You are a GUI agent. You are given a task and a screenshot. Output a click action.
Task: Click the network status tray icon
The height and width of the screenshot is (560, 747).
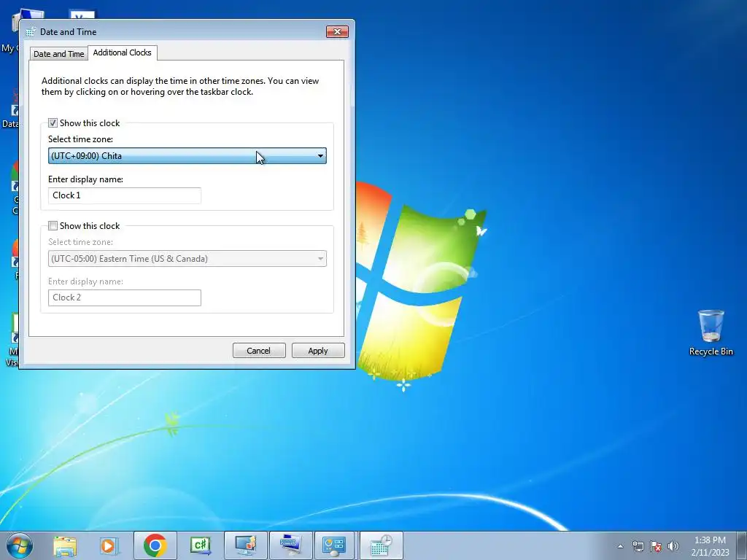[x=638, y=546]
